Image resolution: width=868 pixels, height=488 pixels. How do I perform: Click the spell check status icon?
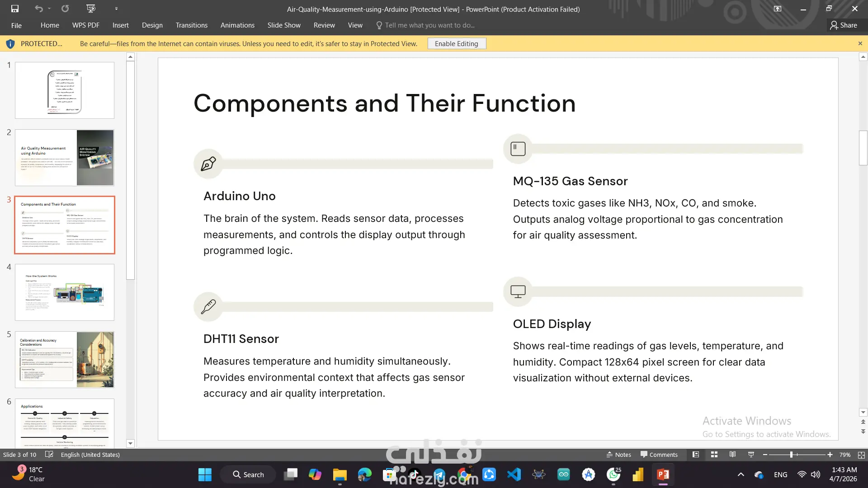point(49,455)
